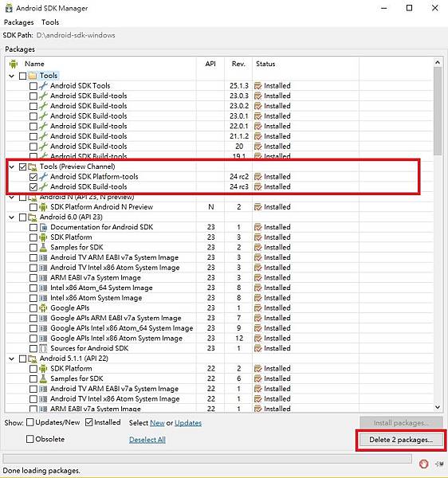Click wrench icon of Build-tools 24 rc3

(x=43, y=186)
